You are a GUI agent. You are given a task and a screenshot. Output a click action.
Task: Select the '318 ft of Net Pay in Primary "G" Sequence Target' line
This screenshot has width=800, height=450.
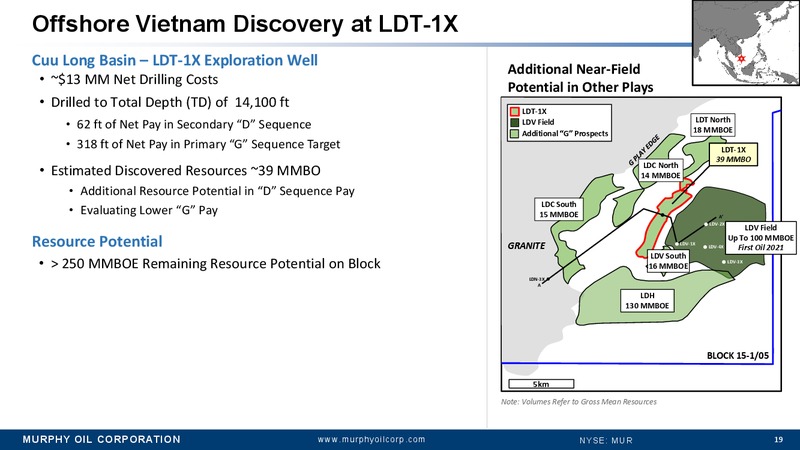coord(208,144)
